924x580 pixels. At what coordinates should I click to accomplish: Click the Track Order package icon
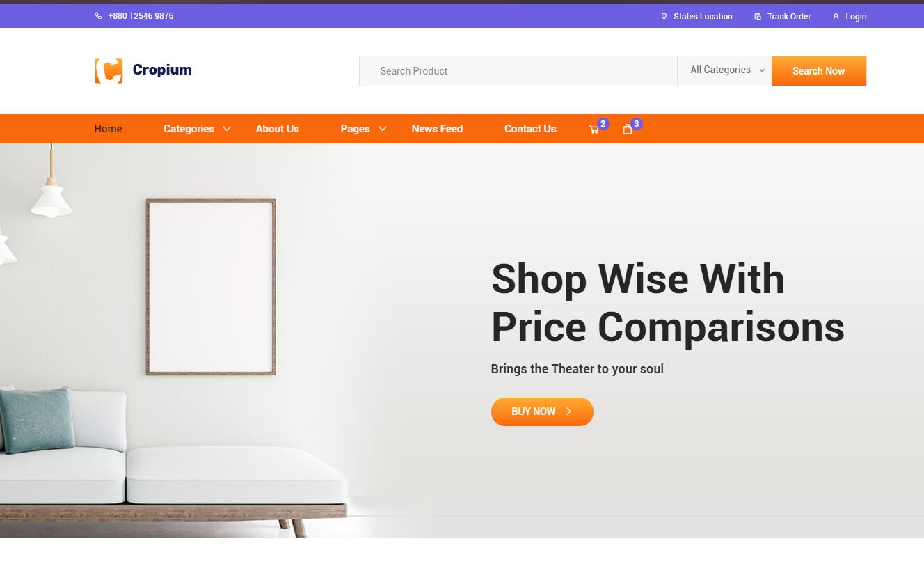758,17
